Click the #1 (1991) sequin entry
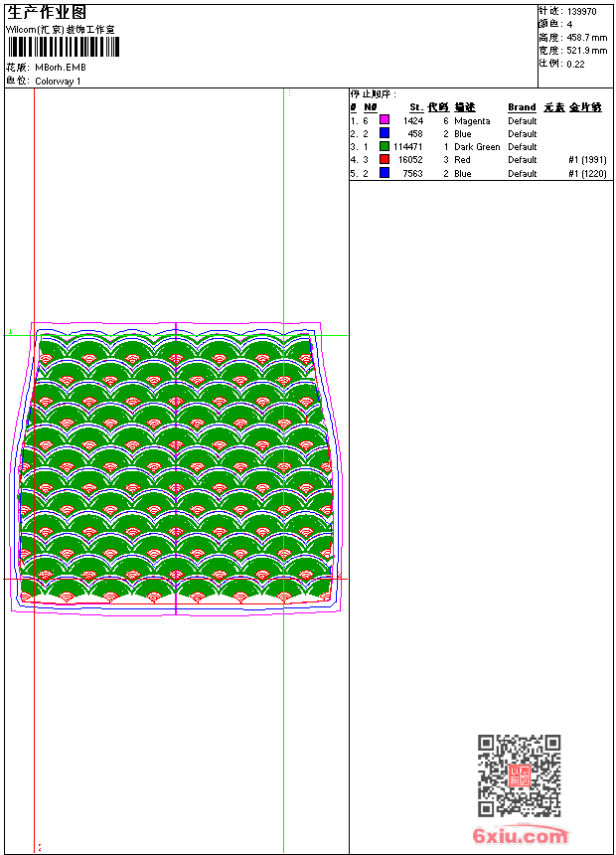The width and height of the screenshot is (616, 855). tap(587, 160)
